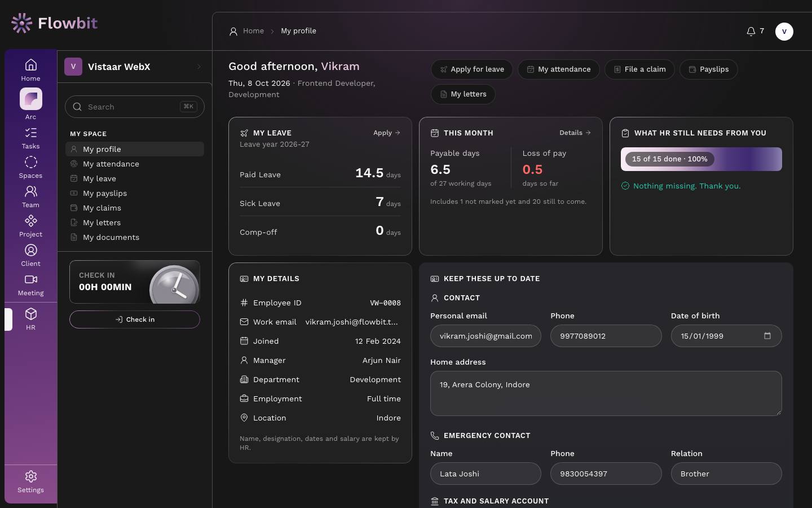
Task: Click the File a claim button
Action: pyautogui.click(x=639, y=69)
